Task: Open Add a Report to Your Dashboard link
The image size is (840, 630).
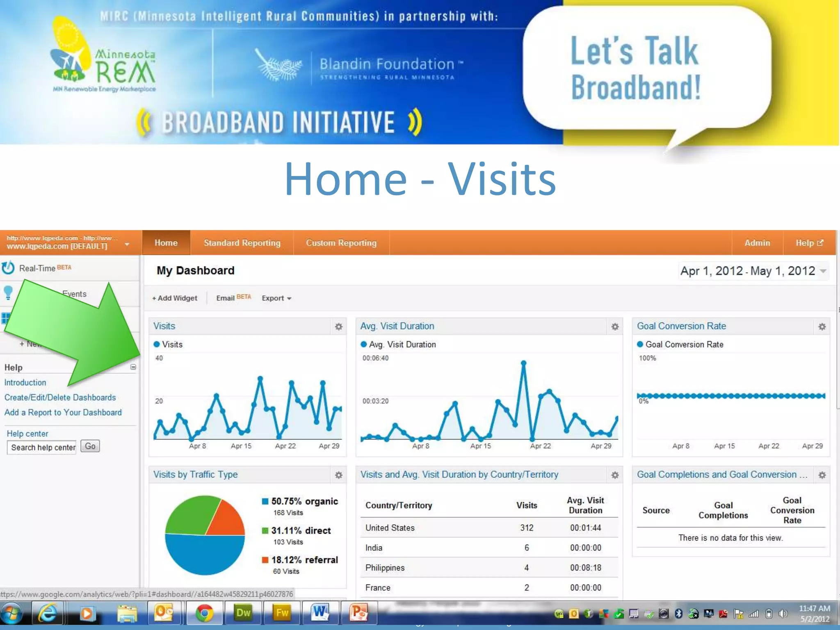Action: (x=63, y=413)
